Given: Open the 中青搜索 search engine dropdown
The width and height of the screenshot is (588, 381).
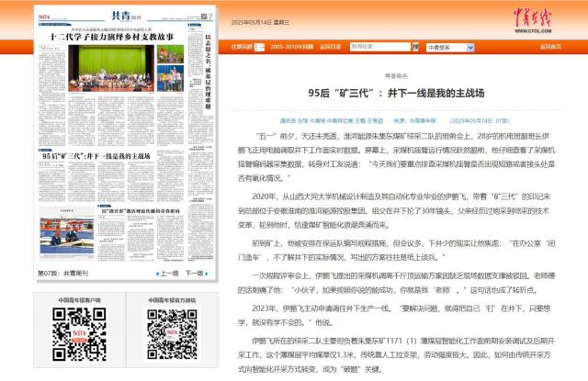Looking at the screenshot, I should 448,46.
